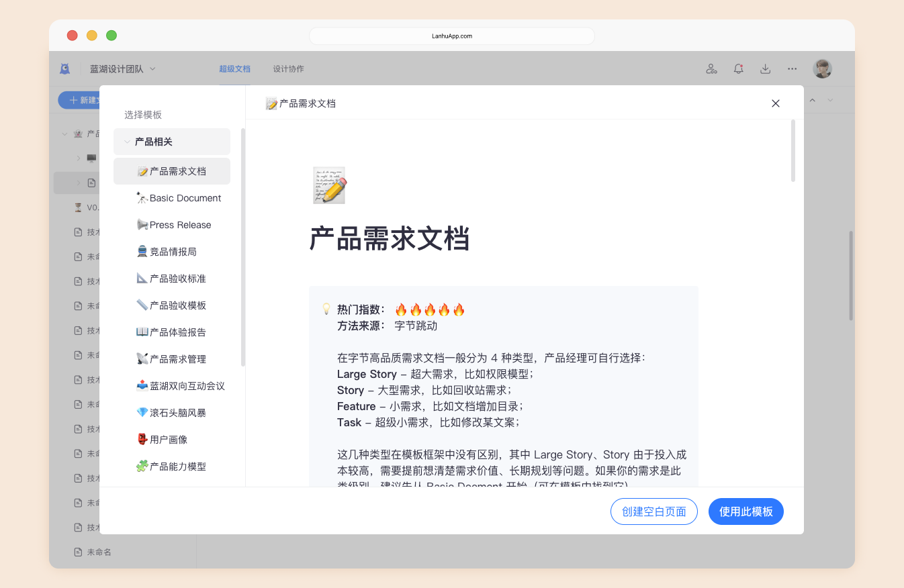Select the 竞品情报局 template
The width and height of the screenshot is (904, 588).
coord(173,251)
